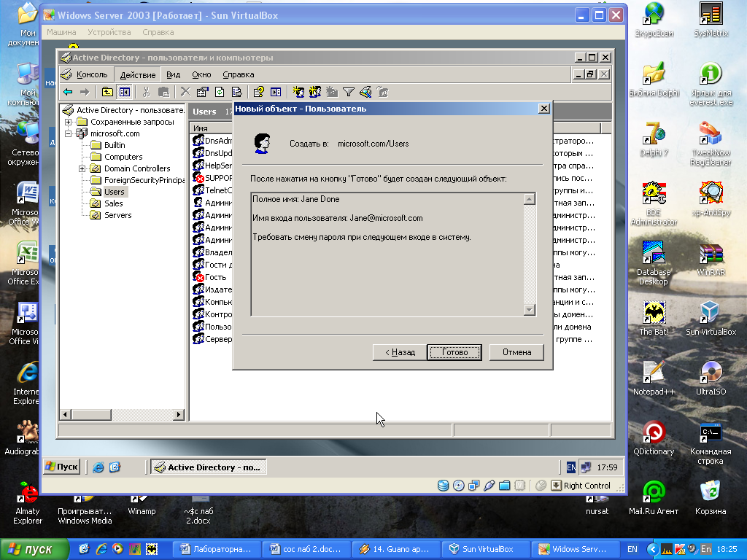Click the Имя column header
The image size is (747, 560).
211,128
